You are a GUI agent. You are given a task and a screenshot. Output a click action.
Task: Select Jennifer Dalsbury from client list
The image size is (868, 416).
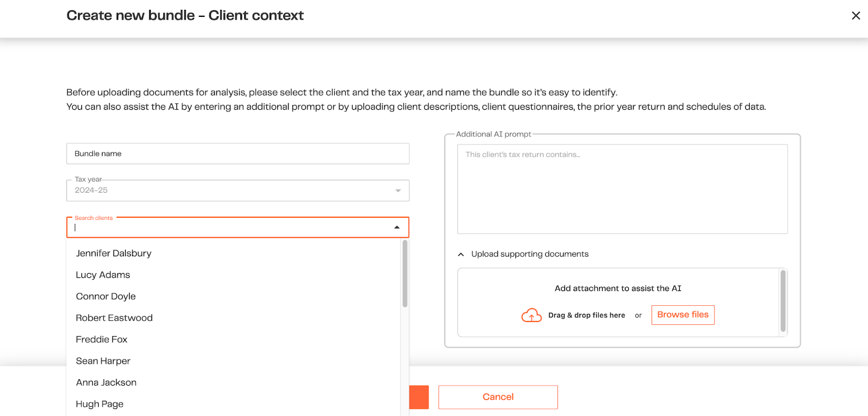[x=114, y=254]
